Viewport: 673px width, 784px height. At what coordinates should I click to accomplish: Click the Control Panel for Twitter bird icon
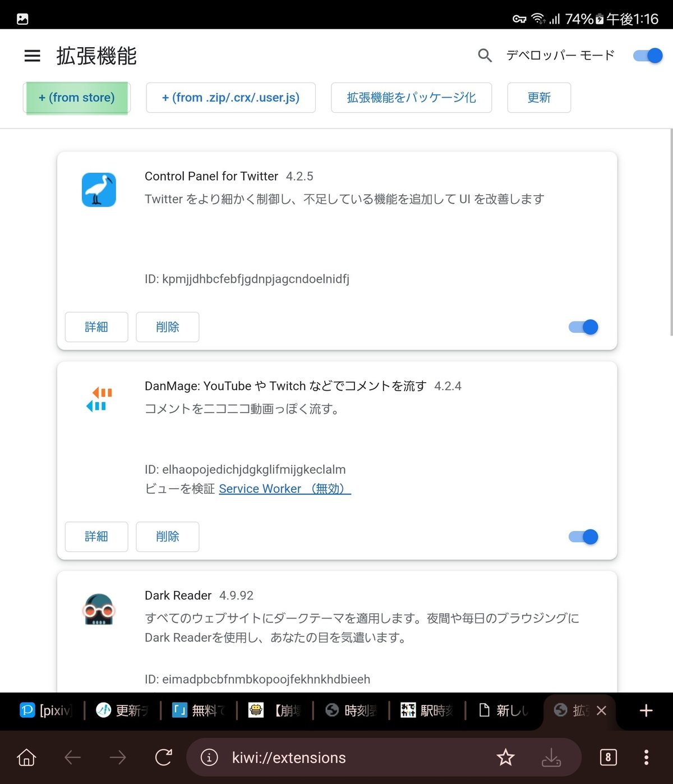point(99,190)
